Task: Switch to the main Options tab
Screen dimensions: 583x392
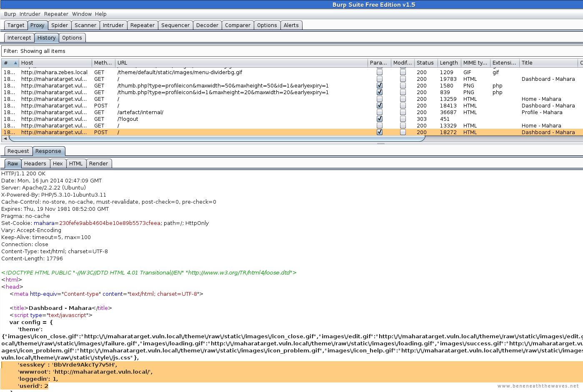Action: tap(267, 25)
